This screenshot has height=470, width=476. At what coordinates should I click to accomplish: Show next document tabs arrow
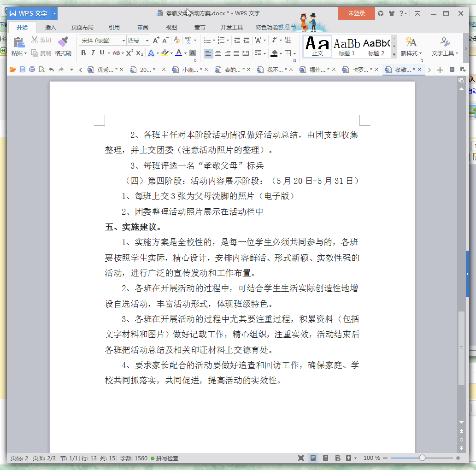point(429,70)
